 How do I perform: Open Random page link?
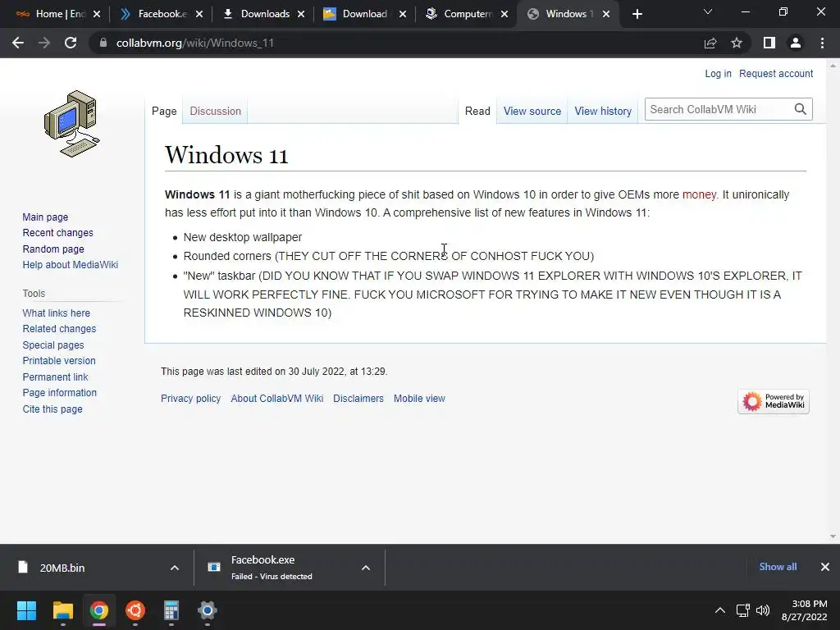pyautogui.click(x=53, y=249)
